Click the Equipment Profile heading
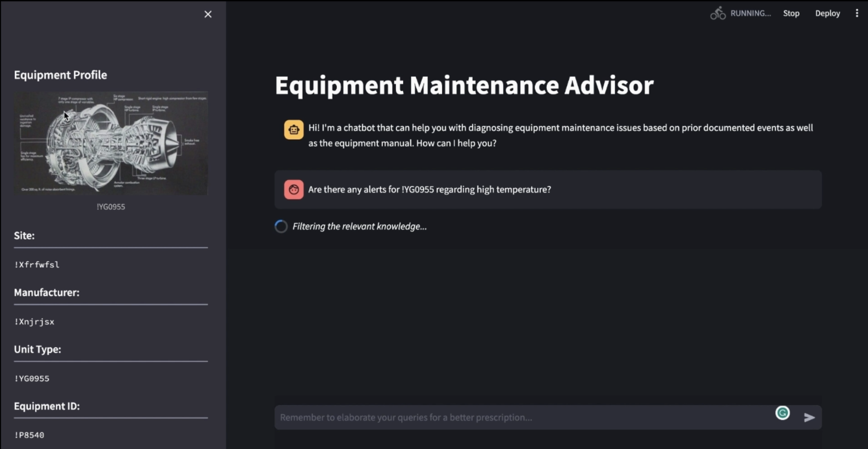 click(60, 75)
